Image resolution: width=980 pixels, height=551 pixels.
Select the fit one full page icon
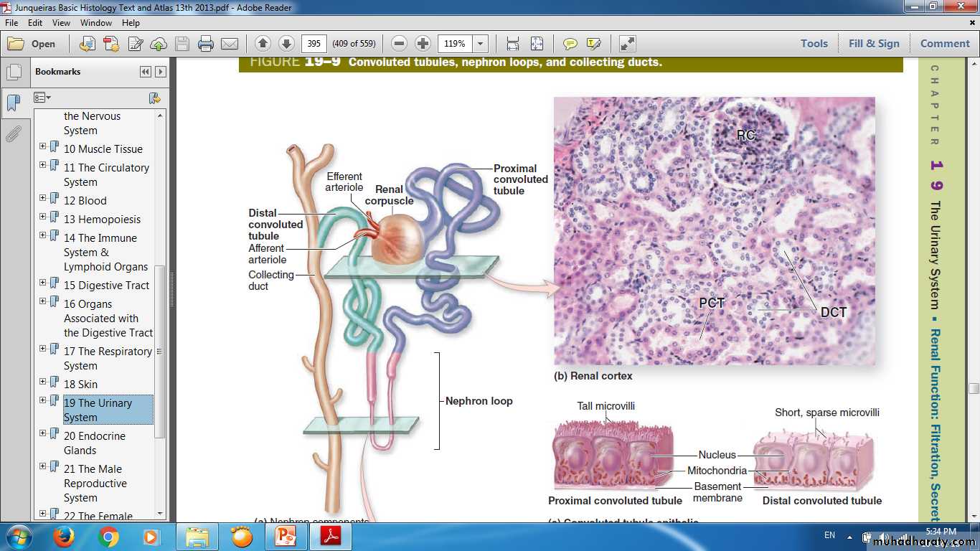(x=537, y=44)
